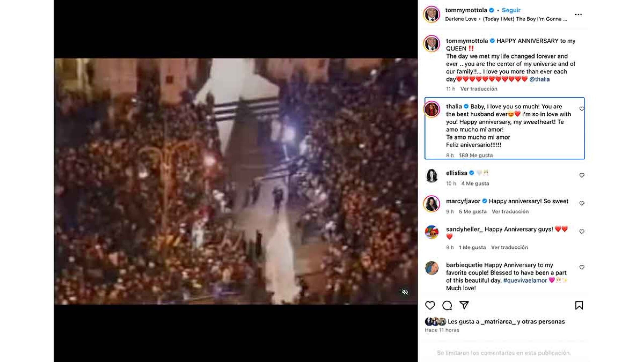This screenshot has width=644, height=362.
Task: View thalia's profile avatar
Action: [x=432, y=109]
